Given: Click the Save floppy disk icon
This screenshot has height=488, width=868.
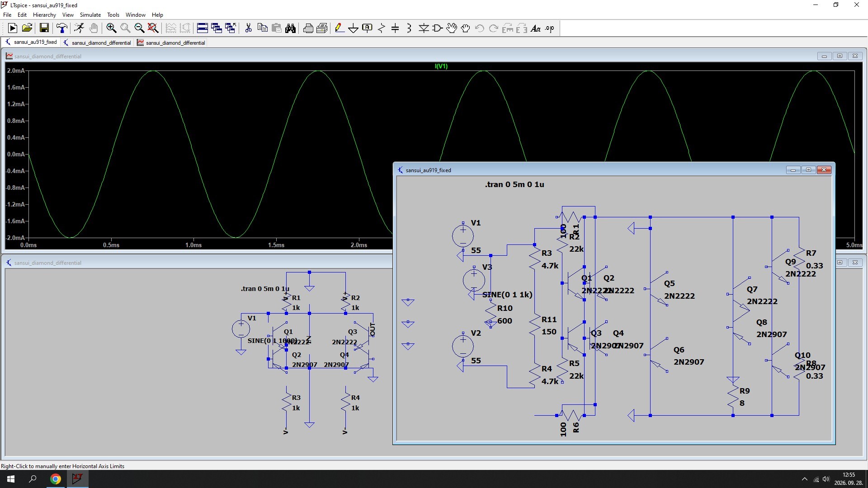Looking at the screenshot, I should [x=44, y=28].
